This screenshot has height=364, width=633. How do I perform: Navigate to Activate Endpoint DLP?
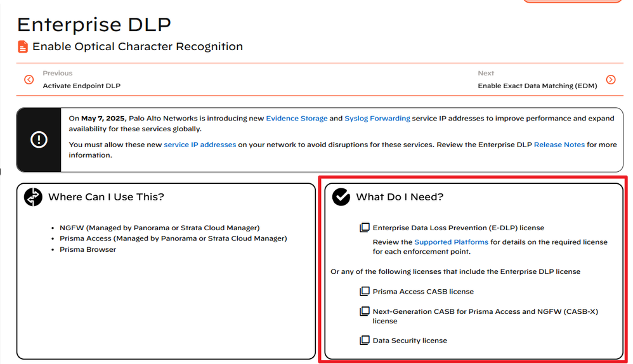coord(82,86)
